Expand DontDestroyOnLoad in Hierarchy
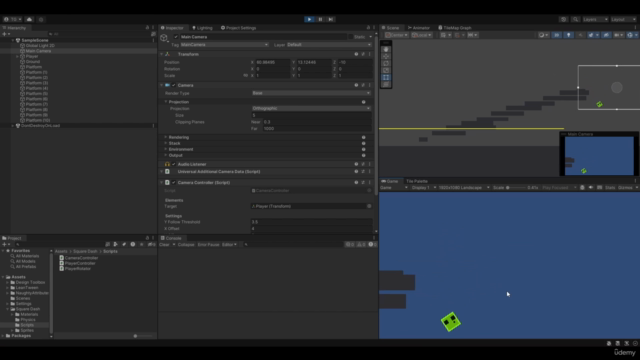Screen dimensions: 640x360 tap(13, 126)
